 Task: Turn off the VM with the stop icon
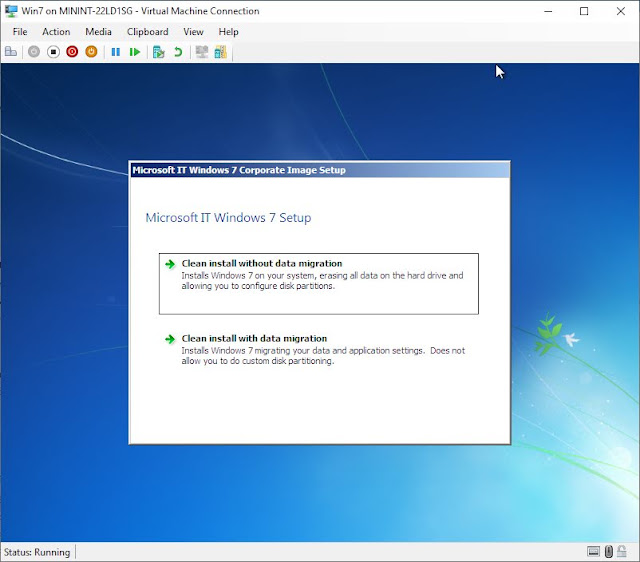53,52
